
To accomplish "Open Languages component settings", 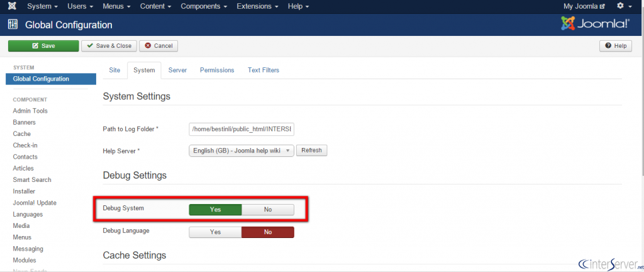I will (28, 215).
